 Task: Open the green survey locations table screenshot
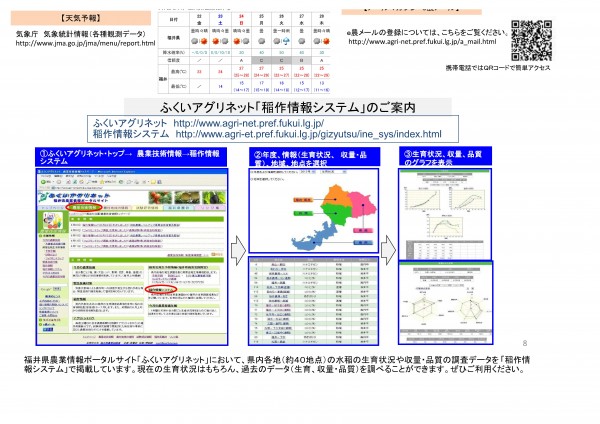tap(313, 301)
